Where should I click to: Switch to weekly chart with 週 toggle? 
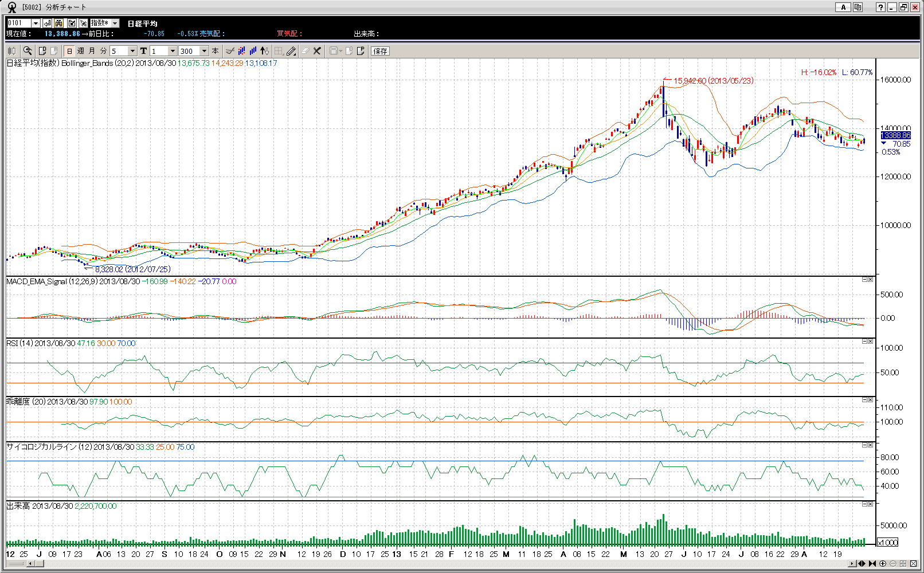tap(81, 51)
